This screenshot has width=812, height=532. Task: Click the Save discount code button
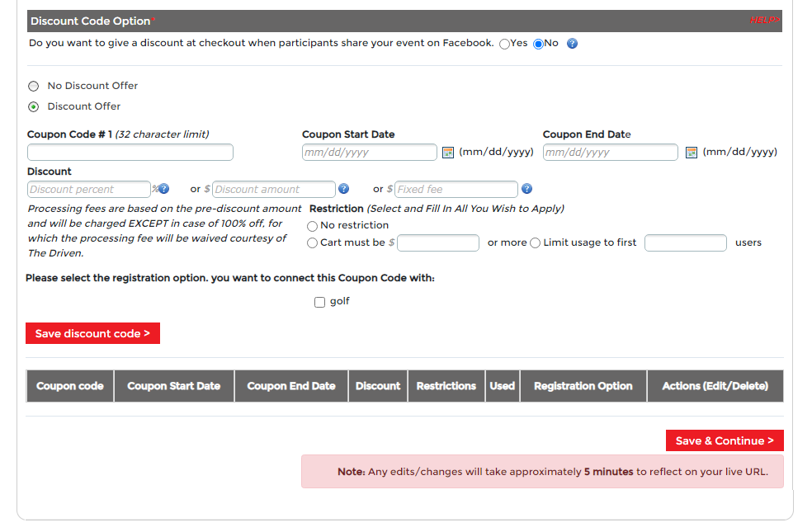click(x=92, y=334)
